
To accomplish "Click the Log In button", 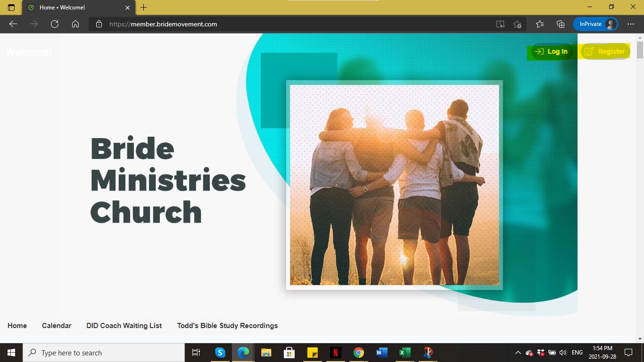I will (x=552, y=52).
